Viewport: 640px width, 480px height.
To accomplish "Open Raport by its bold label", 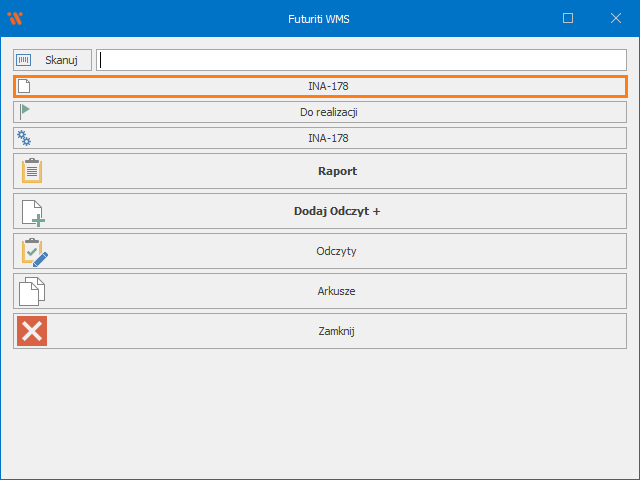I will [x=337, y=171].
